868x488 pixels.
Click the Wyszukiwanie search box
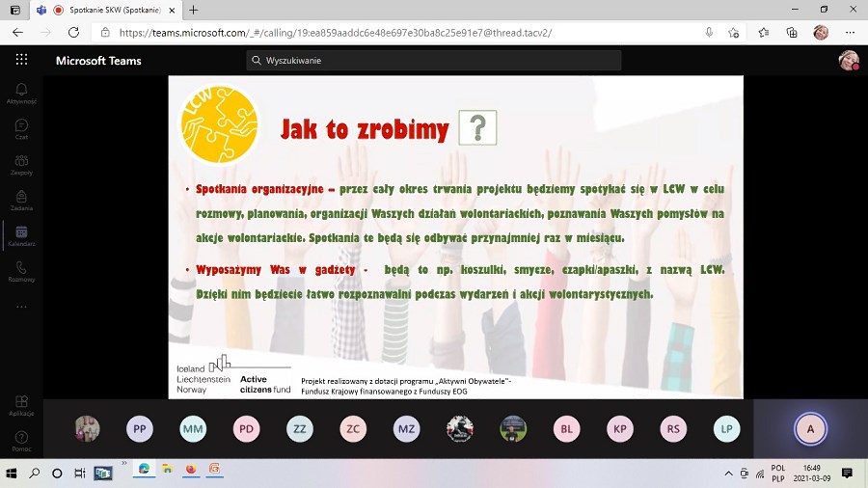pos(434,60)
